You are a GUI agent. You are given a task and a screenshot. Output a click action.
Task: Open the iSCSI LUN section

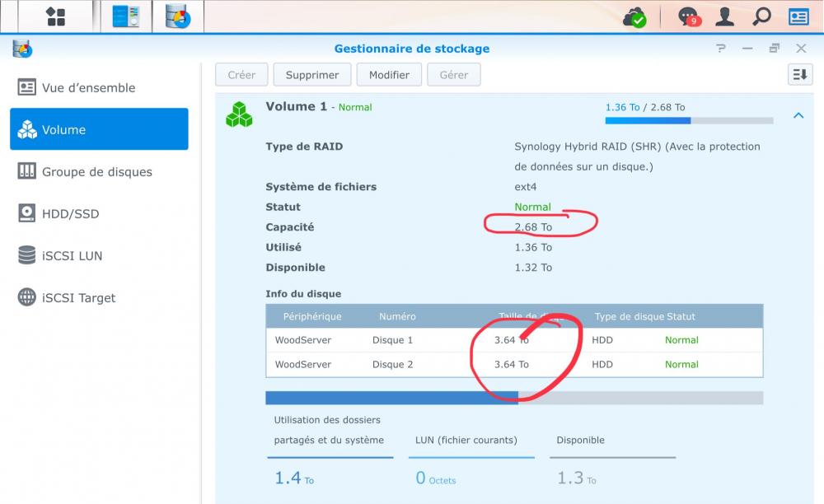pos(99,255)
